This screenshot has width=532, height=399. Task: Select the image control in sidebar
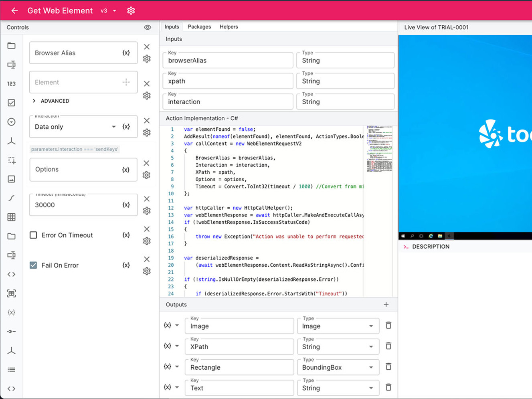pyautogui.click(x=11, y=179)
